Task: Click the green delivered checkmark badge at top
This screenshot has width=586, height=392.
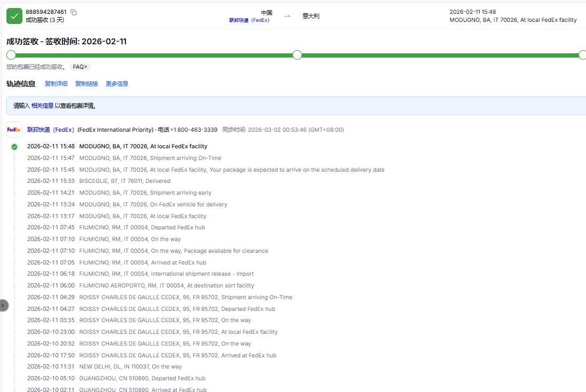Action: click(14, 16)
